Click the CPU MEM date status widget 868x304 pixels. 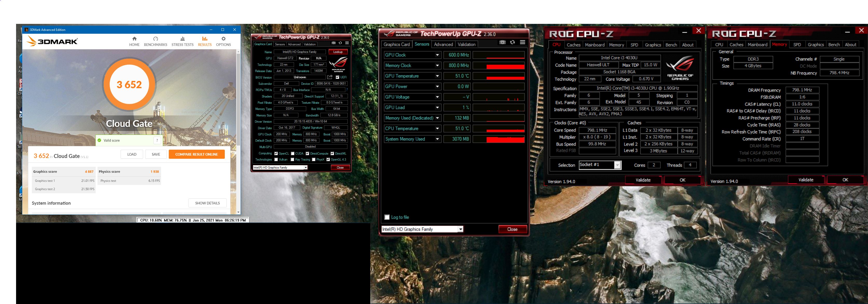pos(193,220)
